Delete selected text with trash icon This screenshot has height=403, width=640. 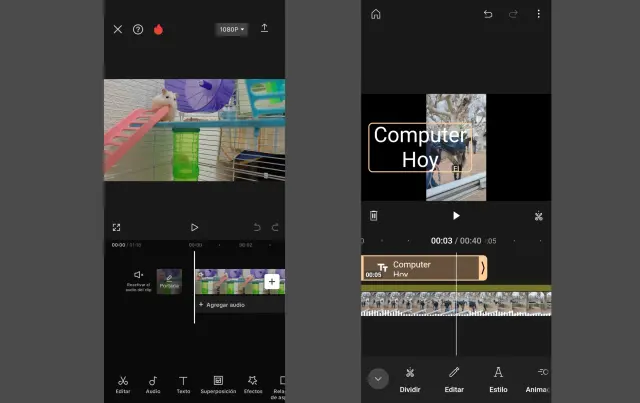point(374,215)
